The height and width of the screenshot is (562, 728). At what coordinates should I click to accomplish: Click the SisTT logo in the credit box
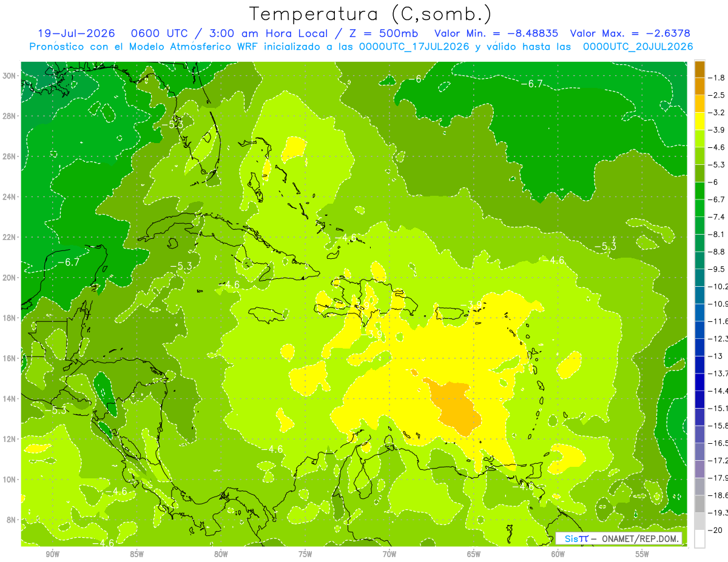click(576, 538)
